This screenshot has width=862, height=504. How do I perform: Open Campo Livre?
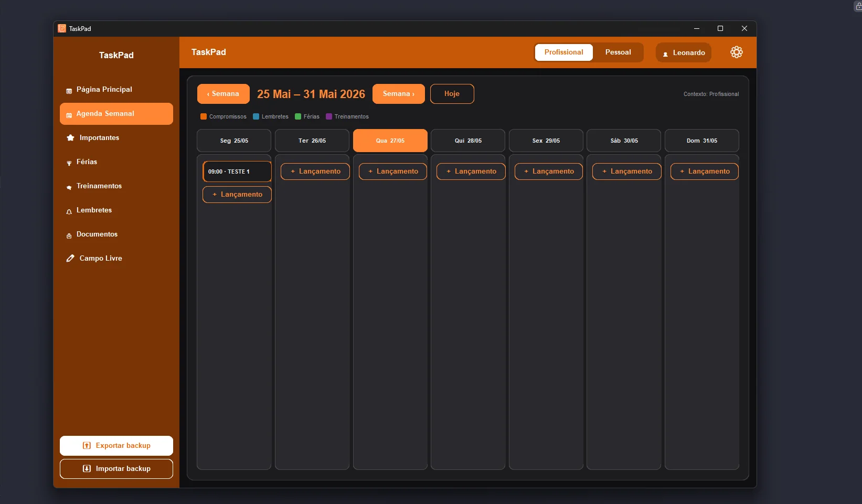tap(116, 259)
